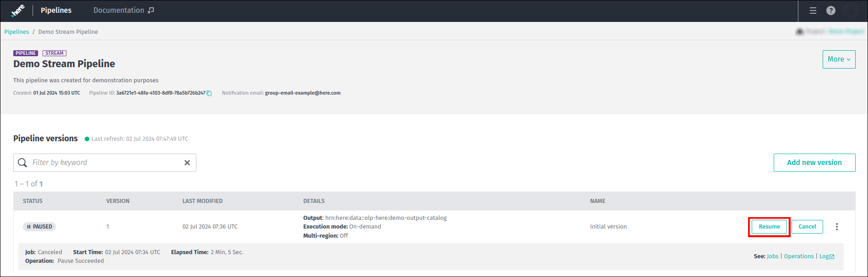Open the three-dot actions menu for version 1
Image resolution: width=868 pixels, height=277 pixels.
(x=837, y=227)
